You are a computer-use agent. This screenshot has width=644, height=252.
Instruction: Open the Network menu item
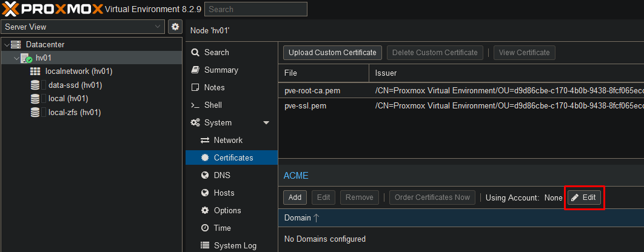[x=228, y=140]
